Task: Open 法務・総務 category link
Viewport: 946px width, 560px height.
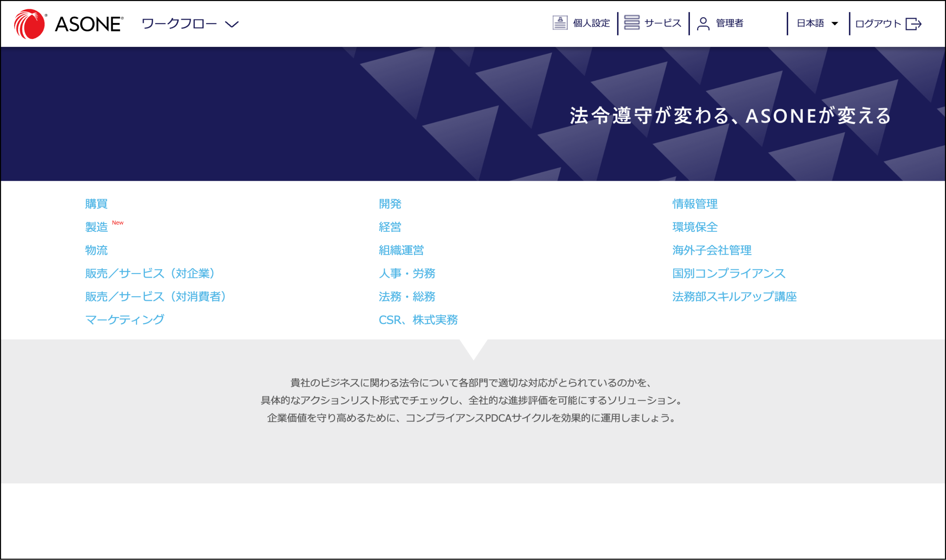Action: pos(407,297)
